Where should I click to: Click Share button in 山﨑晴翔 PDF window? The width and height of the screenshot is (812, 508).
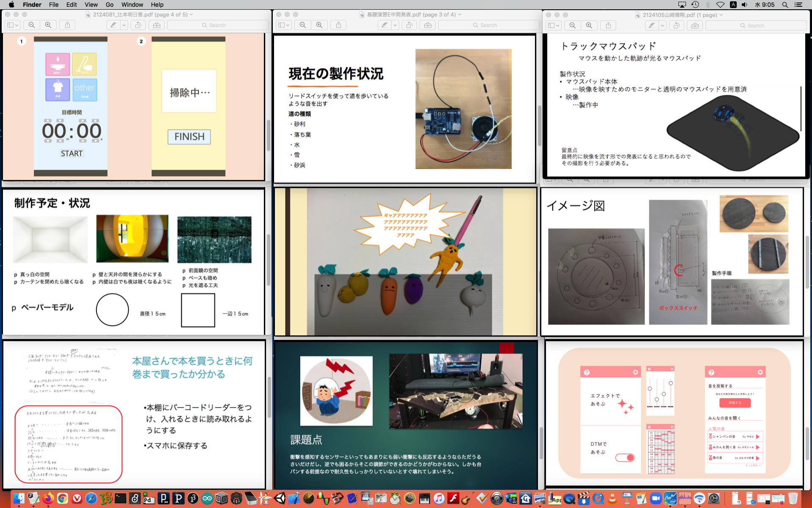pyautogui.click(x=608, y=25)
